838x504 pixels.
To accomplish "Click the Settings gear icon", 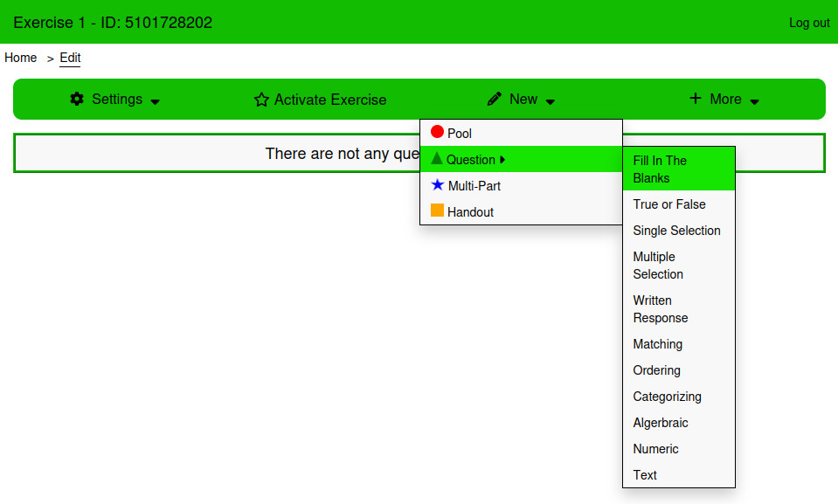I will (77, 99).
